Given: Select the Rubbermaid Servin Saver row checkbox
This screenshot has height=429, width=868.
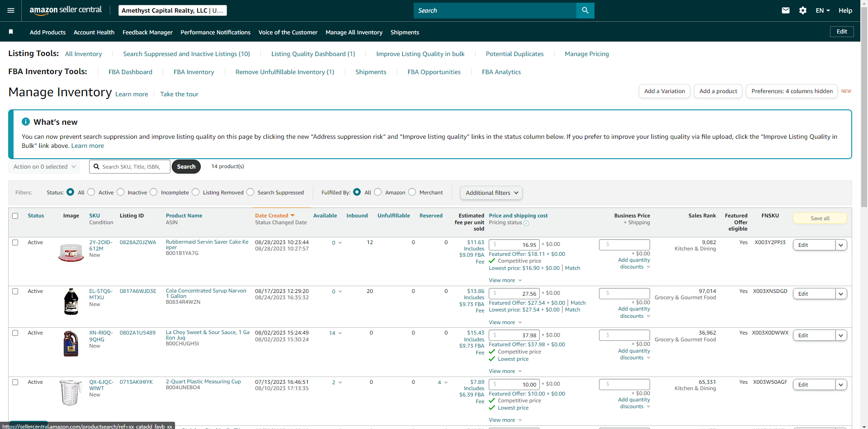Looking at the screenshot, I should click(x=15, y=243).
